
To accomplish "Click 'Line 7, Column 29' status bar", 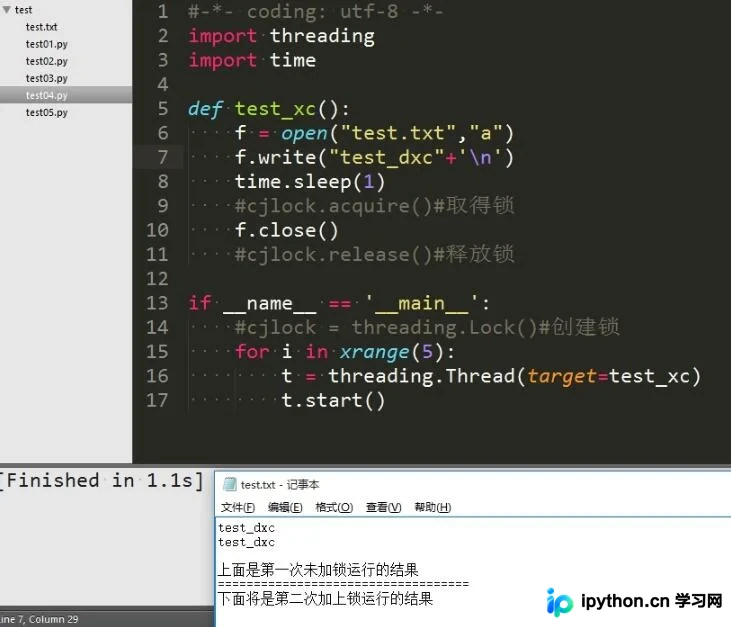I will [x=39, y=619].
